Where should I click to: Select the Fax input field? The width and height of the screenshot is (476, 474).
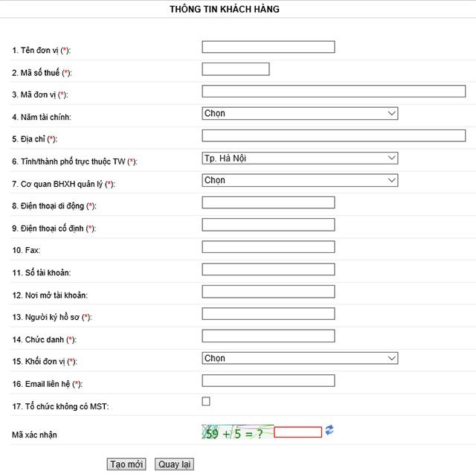268,247
